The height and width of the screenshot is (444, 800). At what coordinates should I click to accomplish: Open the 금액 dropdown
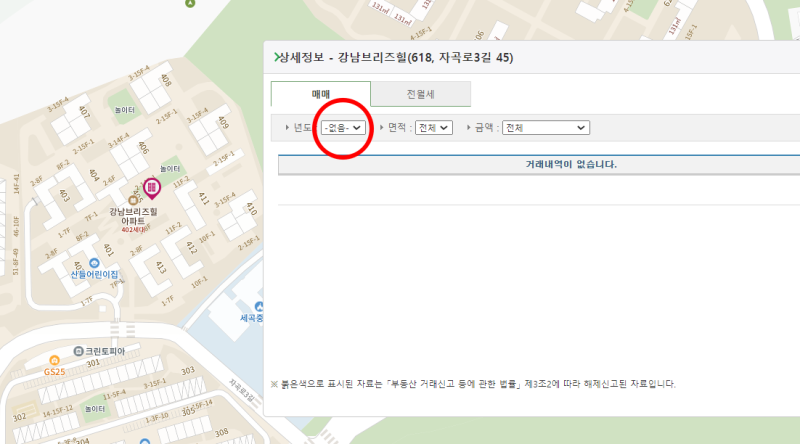[546, 128]
